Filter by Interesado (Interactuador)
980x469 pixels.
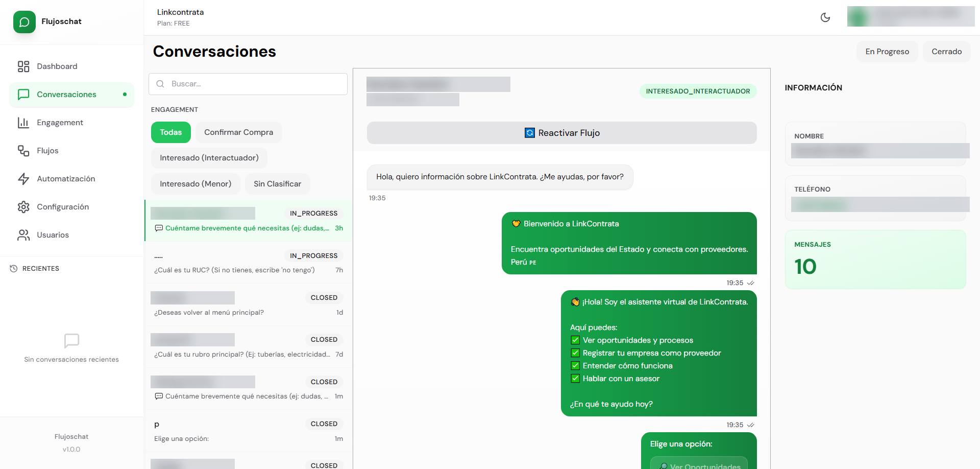click(x=209, y=158)
